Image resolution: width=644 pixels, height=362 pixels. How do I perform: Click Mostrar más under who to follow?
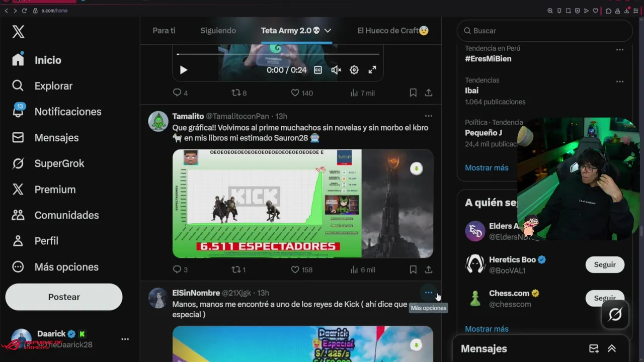coord(487,329)
